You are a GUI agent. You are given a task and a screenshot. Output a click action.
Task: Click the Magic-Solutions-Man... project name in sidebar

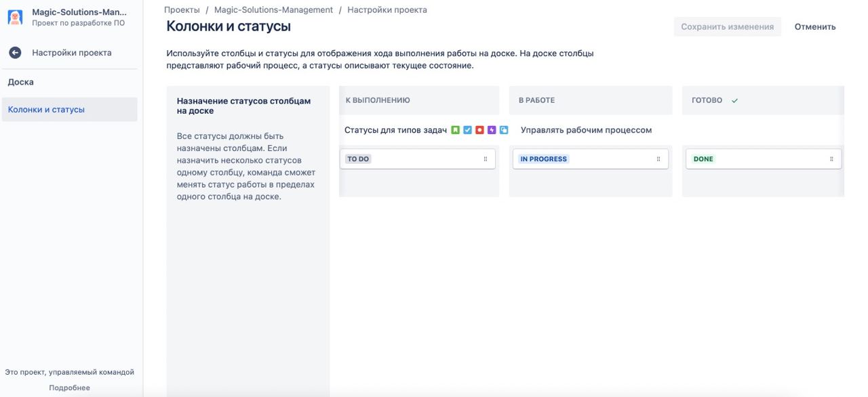[79, 12]
